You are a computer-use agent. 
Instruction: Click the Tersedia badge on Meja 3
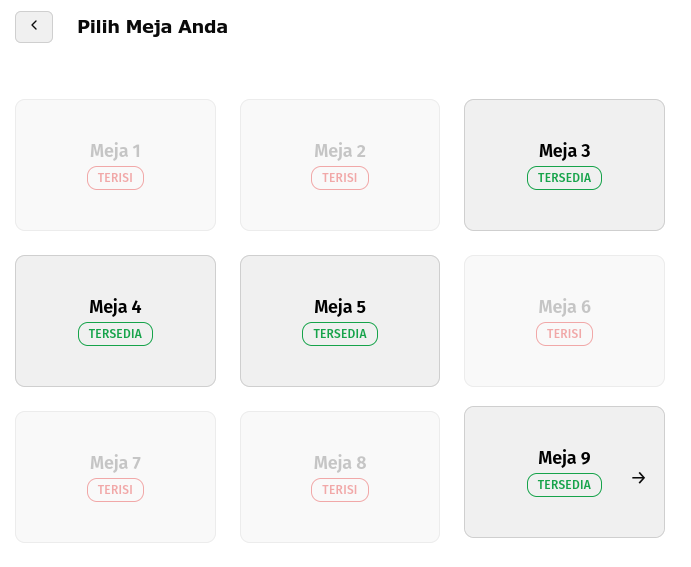[x=564, y=178]
